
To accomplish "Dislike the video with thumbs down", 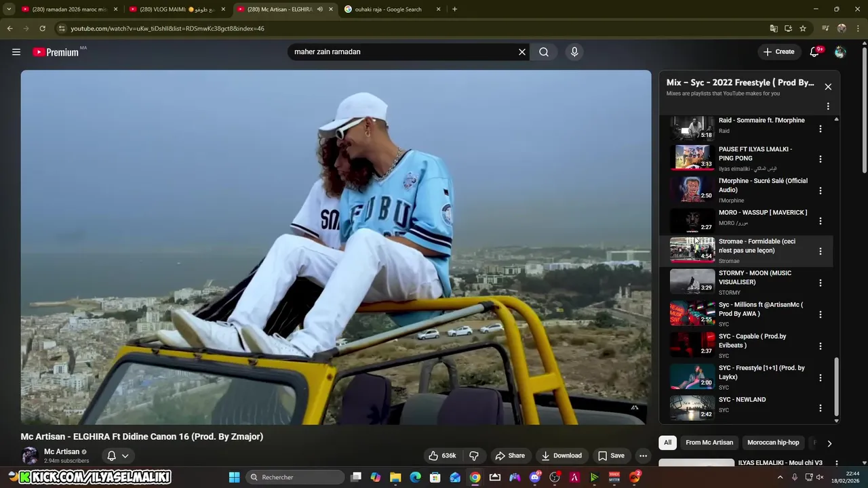I will coord(474,455).
